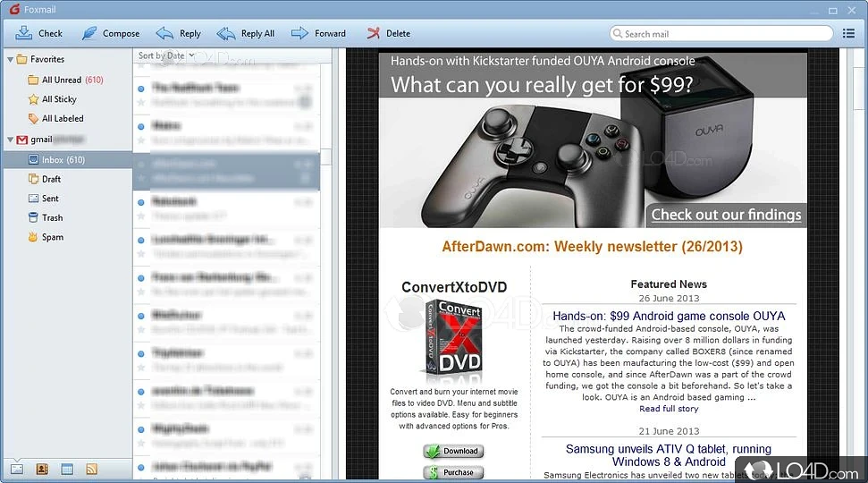Click the Inbox folder icon
868x483 pixels.
pos(33,160)
